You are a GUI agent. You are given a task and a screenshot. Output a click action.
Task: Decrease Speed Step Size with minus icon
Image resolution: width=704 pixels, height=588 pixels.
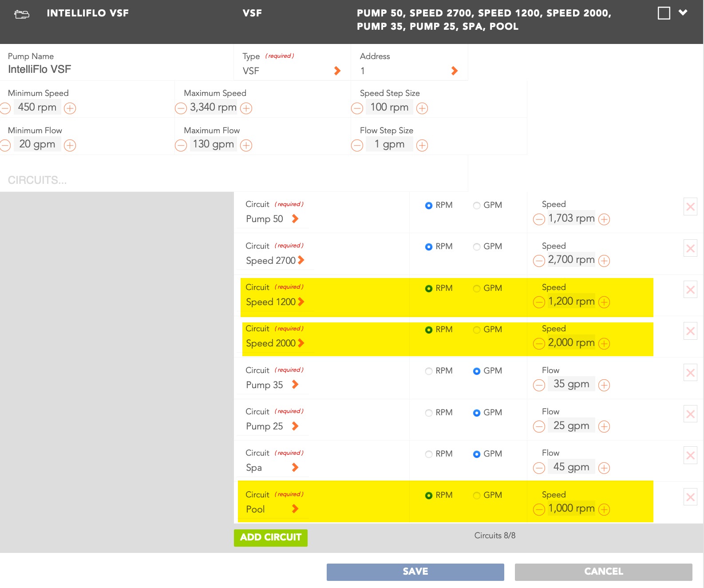(357, 108)
